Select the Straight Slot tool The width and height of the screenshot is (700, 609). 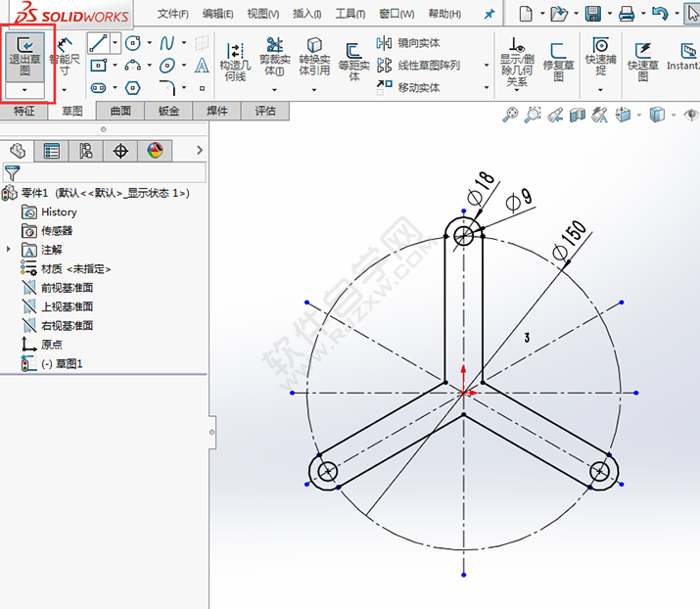click(x=98, y=87)
